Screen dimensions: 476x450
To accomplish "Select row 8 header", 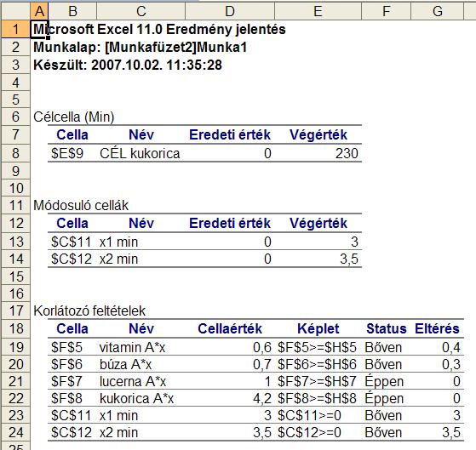I will [15, 153].
